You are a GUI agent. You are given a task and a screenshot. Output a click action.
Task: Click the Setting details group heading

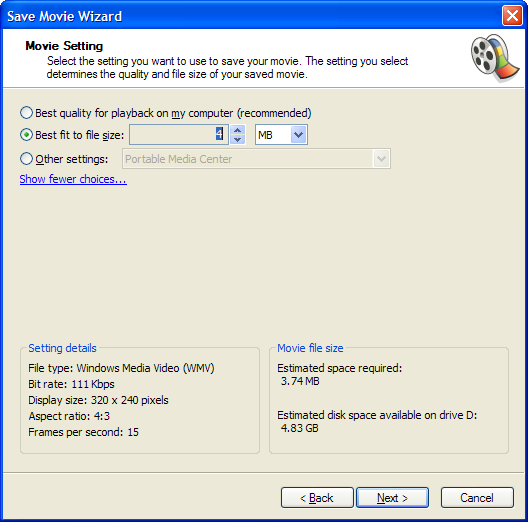coord(62,348)
